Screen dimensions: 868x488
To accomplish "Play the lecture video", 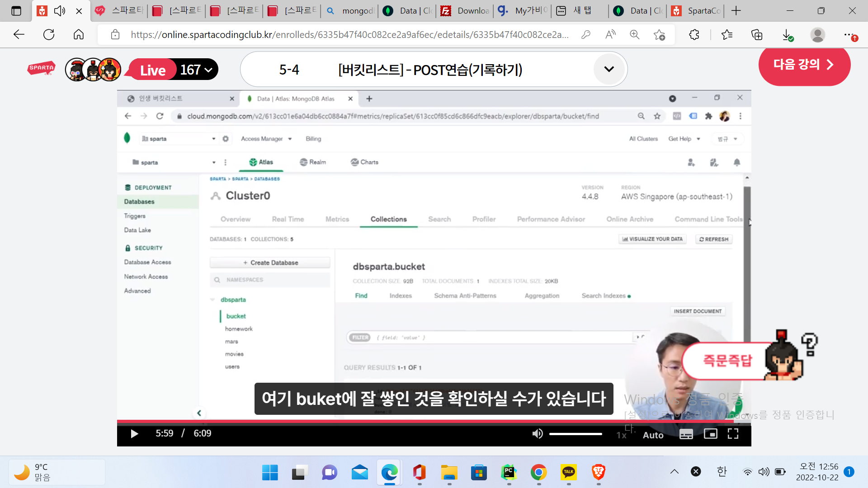I will 134,434.
